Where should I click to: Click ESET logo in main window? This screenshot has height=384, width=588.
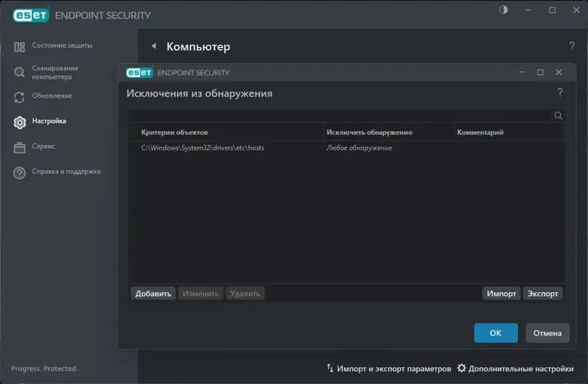[31, 15]
